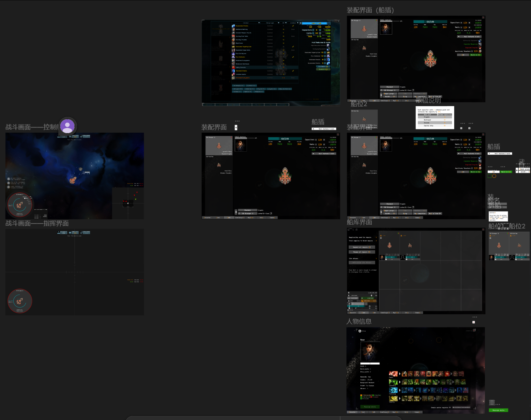Click the circular radar display in 战斗画面——控制舰船
The width and height of the screenshot is (531, 420).
[20, 205]
